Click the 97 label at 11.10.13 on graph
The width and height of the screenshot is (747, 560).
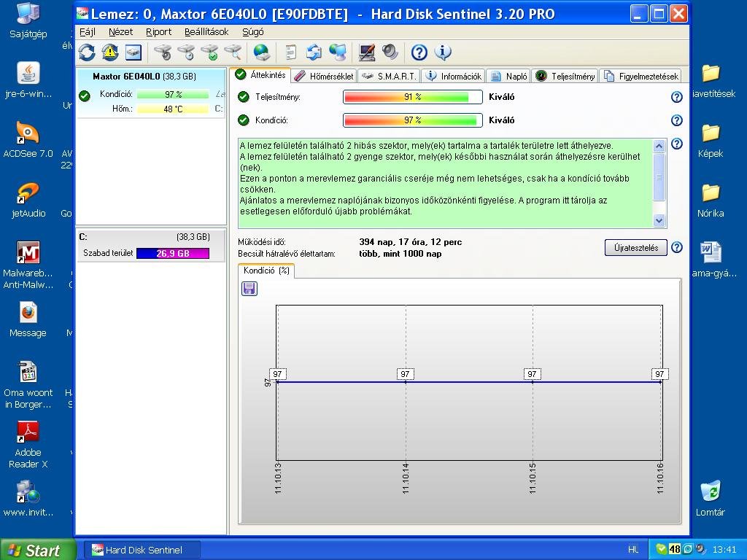click(x=277, y=374)
